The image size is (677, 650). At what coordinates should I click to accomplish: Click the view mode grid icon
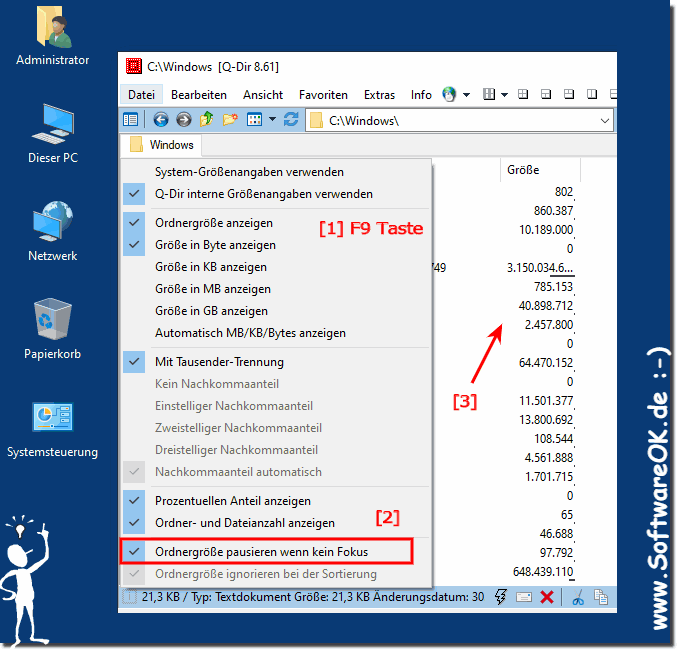(x=254, y=119)
